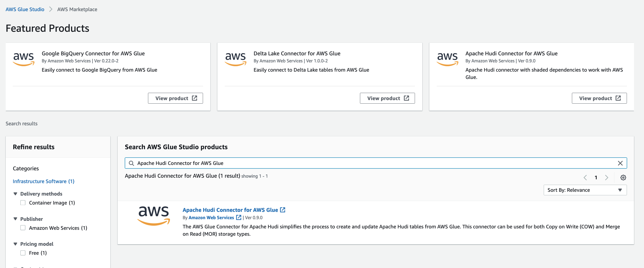Click the AWS logo of the Apache Hudi search result
Viewport: 644px width, 268px height.
[154, 215]
